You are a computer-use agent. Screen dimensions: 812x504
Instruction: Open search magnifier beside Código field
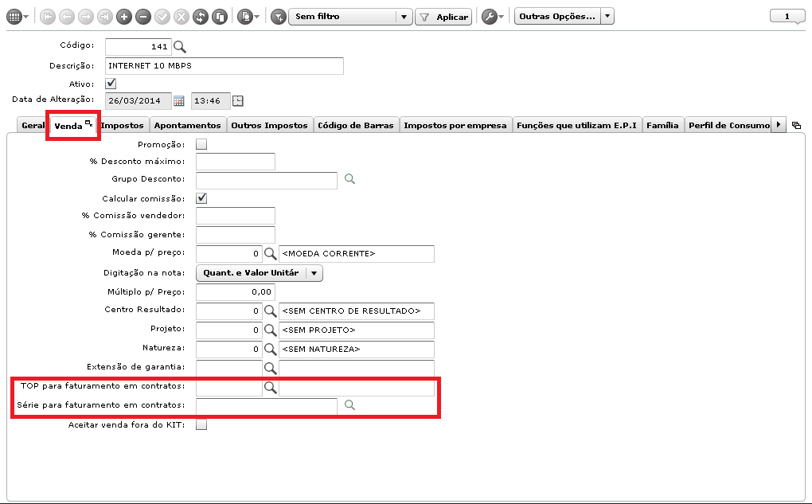click(180, 47)
